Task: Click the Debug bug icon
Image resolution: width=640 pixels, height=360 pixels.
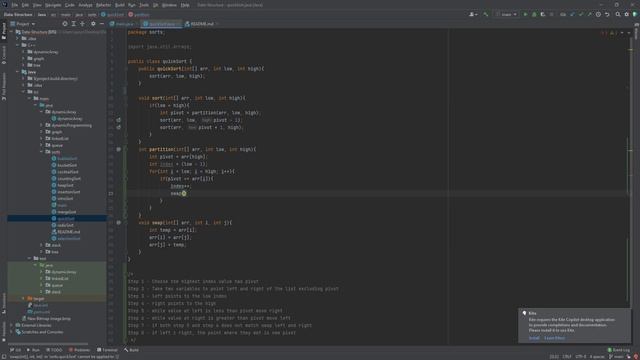Action: 534,14
